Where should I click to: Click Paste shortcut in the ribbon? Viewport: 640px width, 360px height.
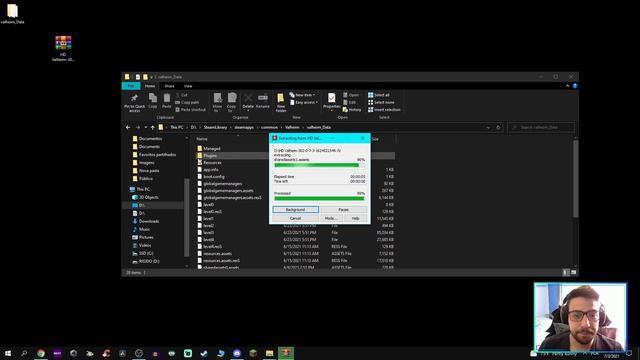click(191, 110)
